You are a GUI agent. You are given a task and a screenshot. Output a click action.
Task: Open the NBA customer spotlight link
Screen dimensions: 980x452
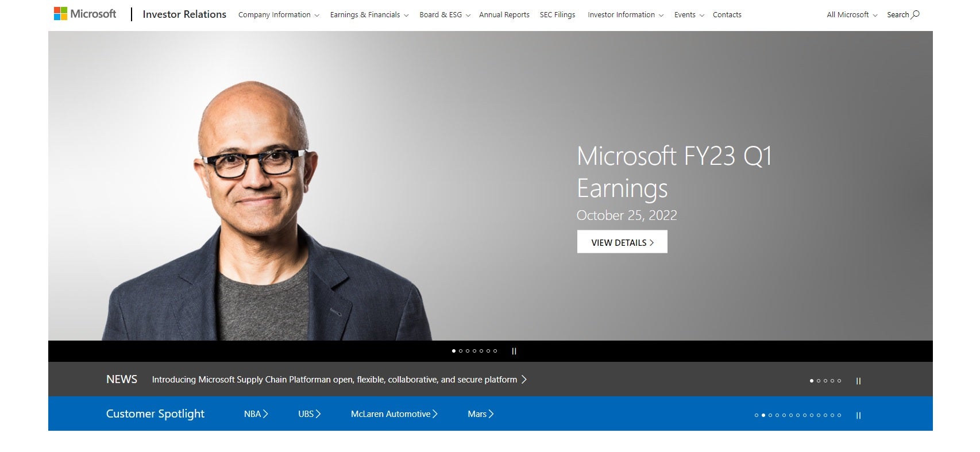[256, 414]
